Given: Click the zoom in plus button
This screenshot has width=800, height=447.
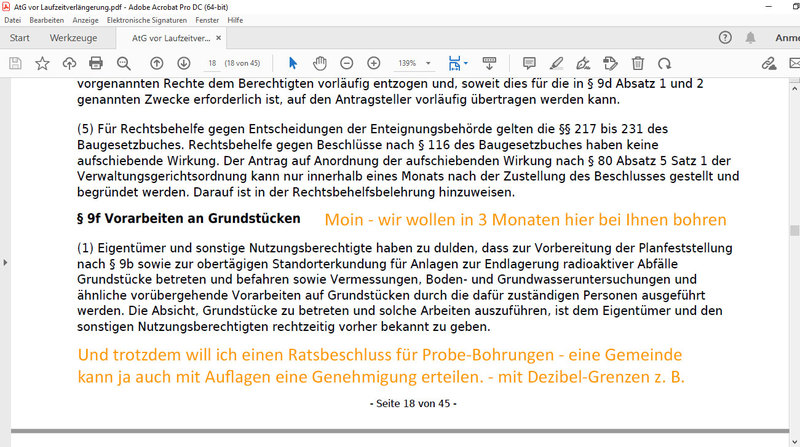Looking at the screenshot, I should 374,63.
